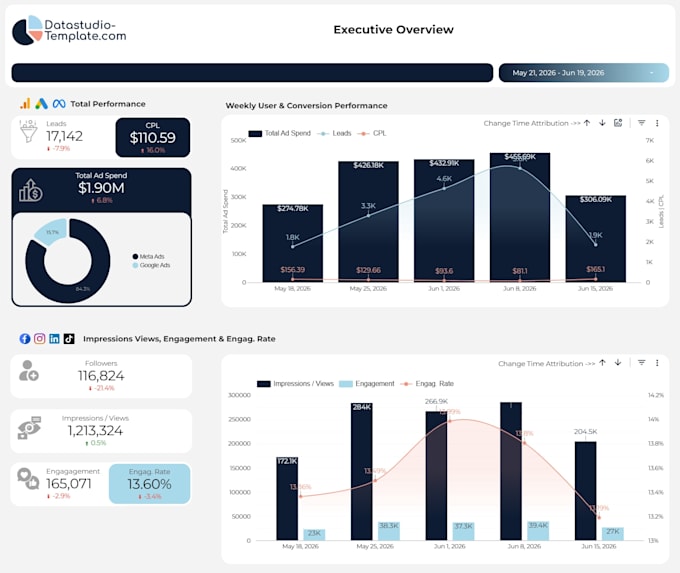Toggle Engagement legend item in bottom chart

[367, 384]
